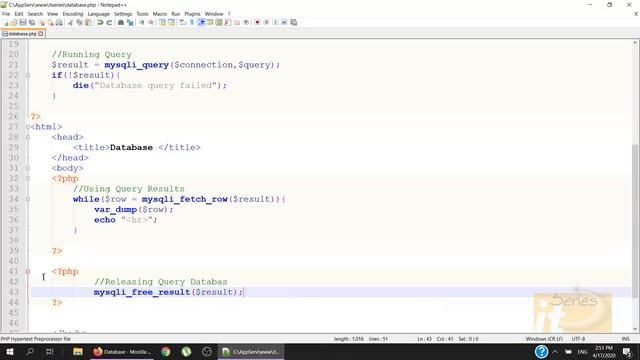
Task: Click the UTF-8 encoding in status bar
Action: 578,339
